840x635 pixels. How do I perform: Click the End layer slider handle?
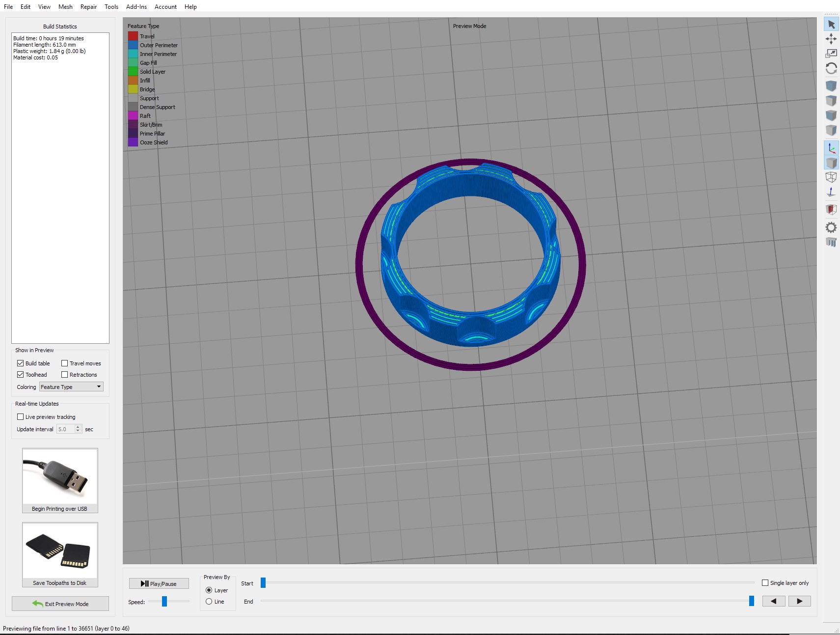tap(751, 601)
